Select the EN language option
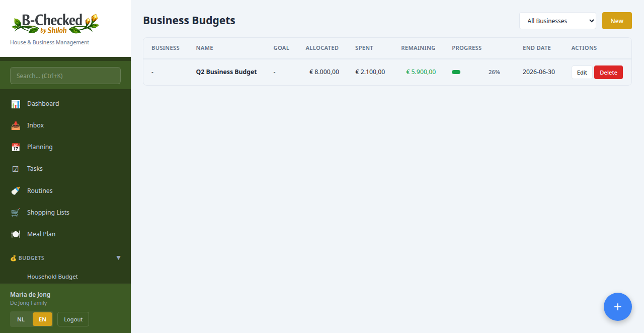 point(42,319)
